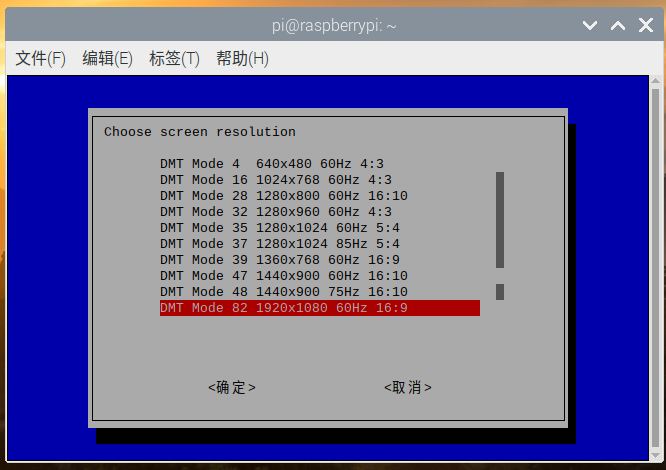
Task: Open the 编辑(E) menu
Action: click(x=107, y=58)
